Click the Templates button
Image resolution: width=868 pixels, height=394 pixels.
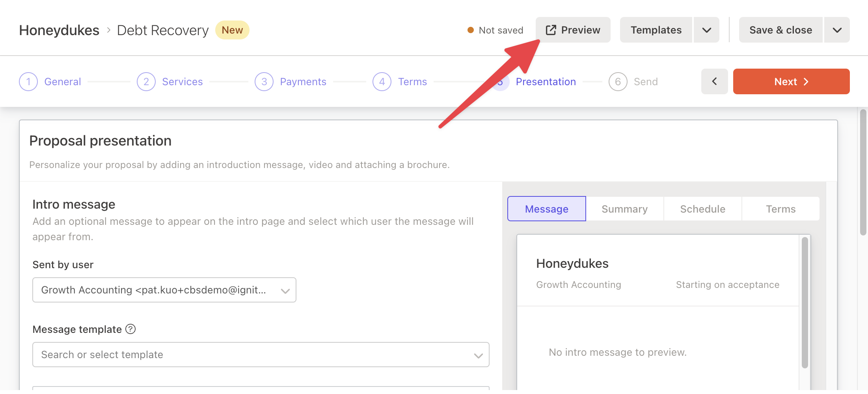tap(656, 30)
